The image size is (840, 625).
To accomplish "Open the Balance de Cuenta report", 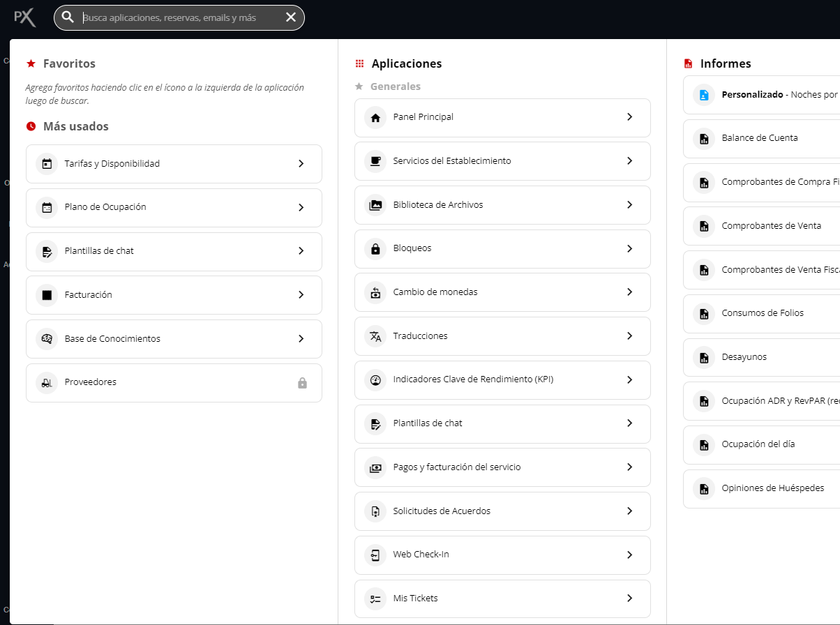I will pyautogui.click(x=760, y=138).
